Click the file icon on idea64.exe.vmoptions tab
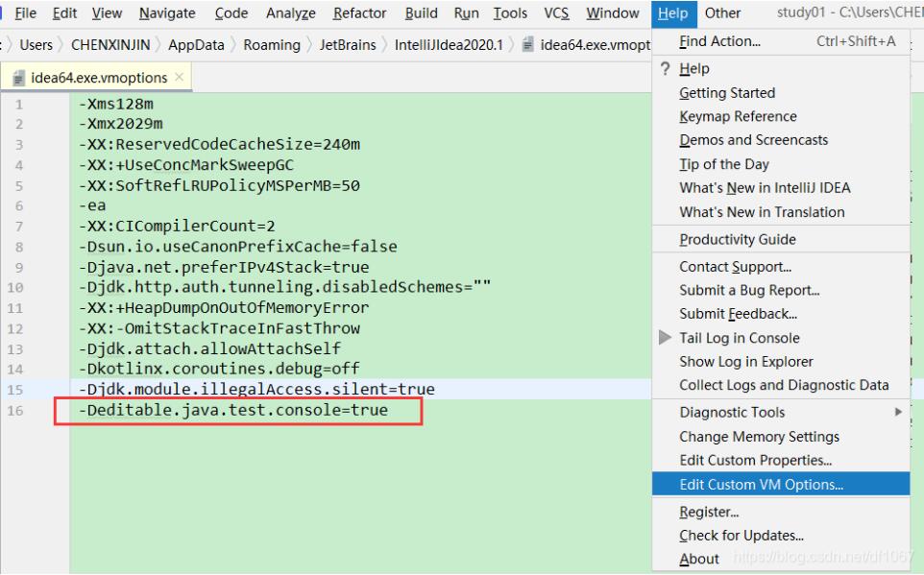924x575 pixels. click(19, 78)
